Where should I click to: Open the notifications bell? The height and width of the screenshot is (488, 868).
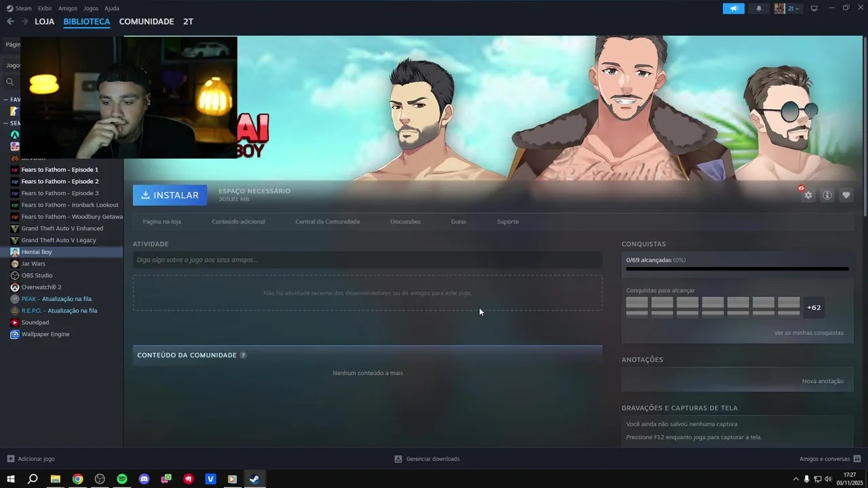tap(759, 8)
